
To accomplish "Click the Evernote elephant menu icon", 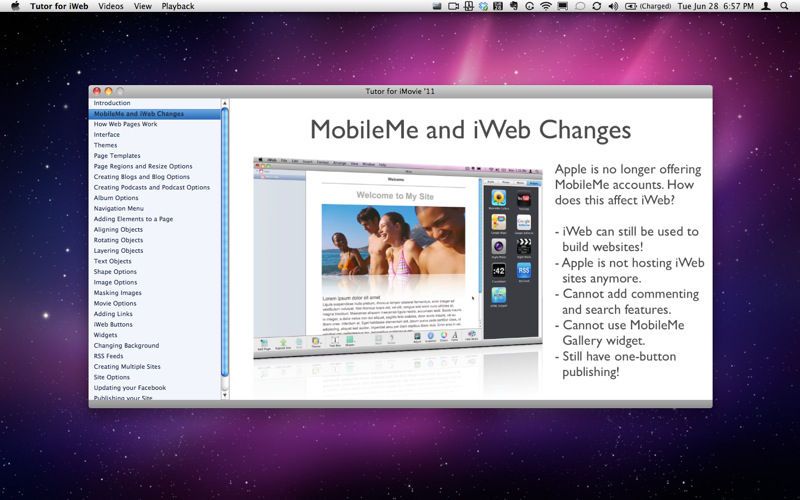I will click(514, 6).
